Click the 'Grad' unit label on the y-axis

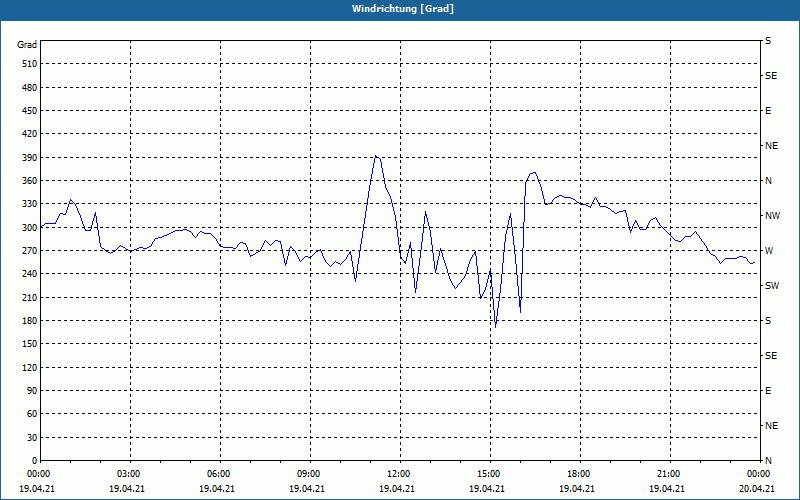[27, 45]
